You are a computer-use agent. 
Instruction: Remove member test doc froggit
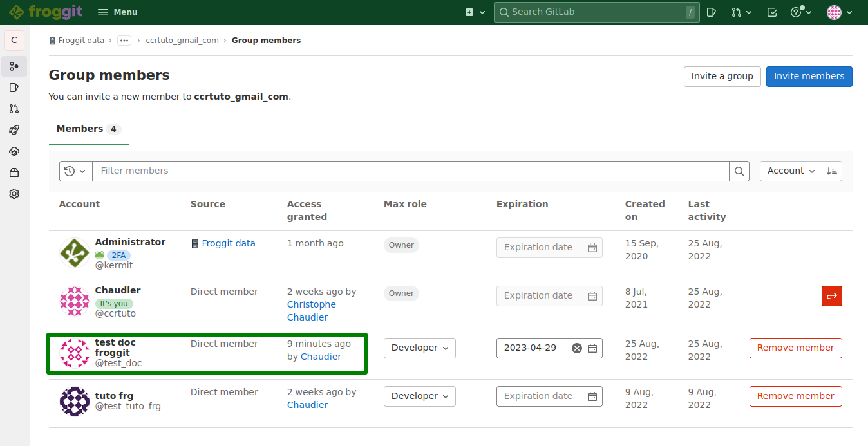point(796,348)
